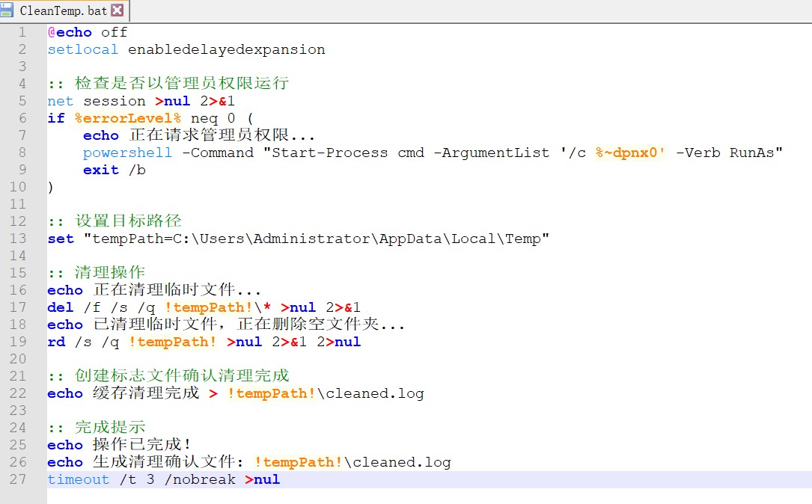Switch to the CleanTemp.bat tab

63,10
